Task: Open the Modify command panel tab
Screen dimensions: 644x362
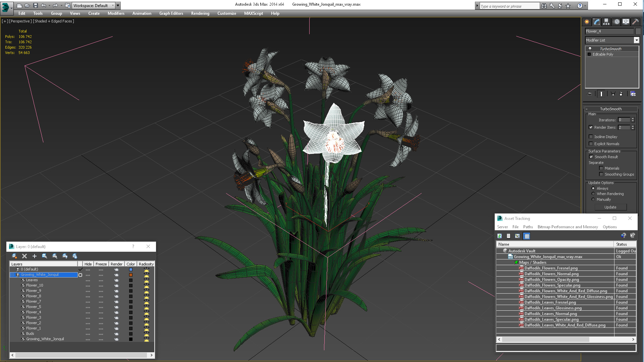Action: pos(597,22)
